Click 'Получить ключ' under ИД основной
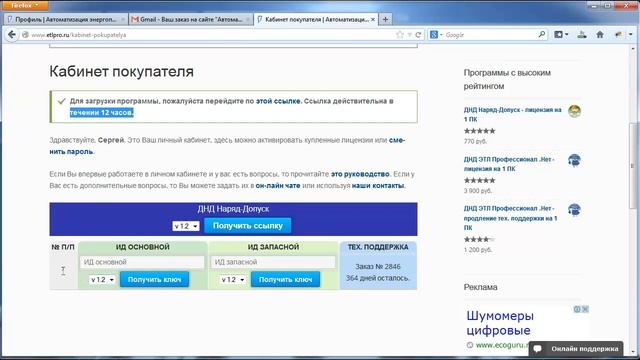 coord(154,280)
